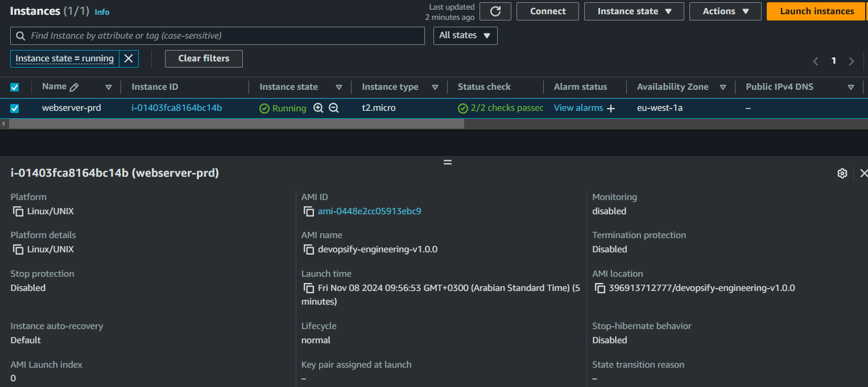Click the t2.micro cell
The height and width of the screenshot is (387, 868).
point(379,108)
